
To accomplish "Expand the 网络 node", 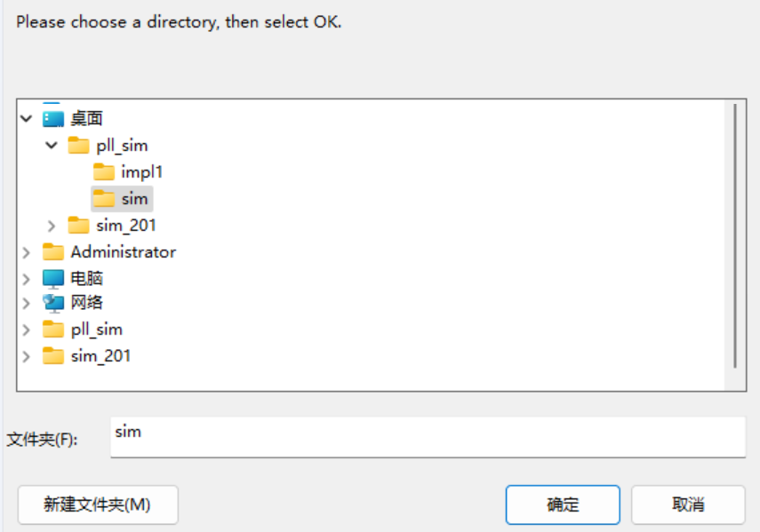I will [26, 303].
